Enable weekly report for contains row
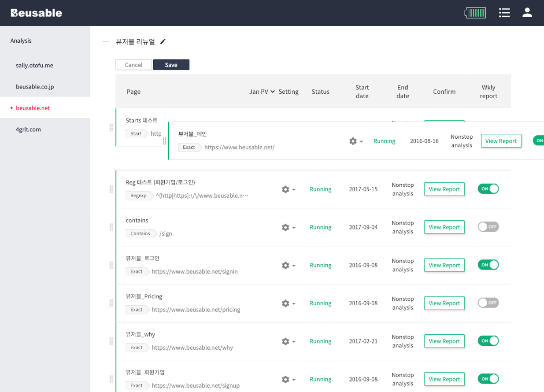This screenshot has height=392, width=544. click(x=488, y=227)
